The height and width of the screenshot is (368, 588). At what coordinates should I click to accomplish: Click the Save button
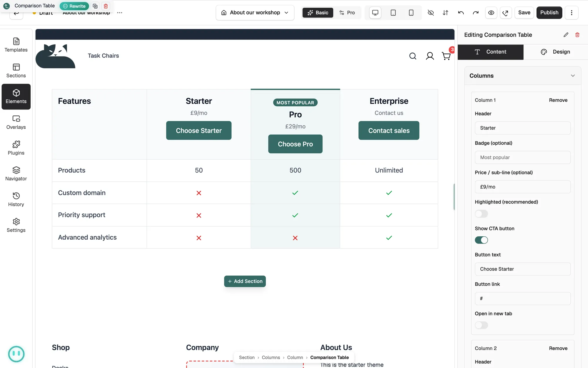[x=524, y=13]
